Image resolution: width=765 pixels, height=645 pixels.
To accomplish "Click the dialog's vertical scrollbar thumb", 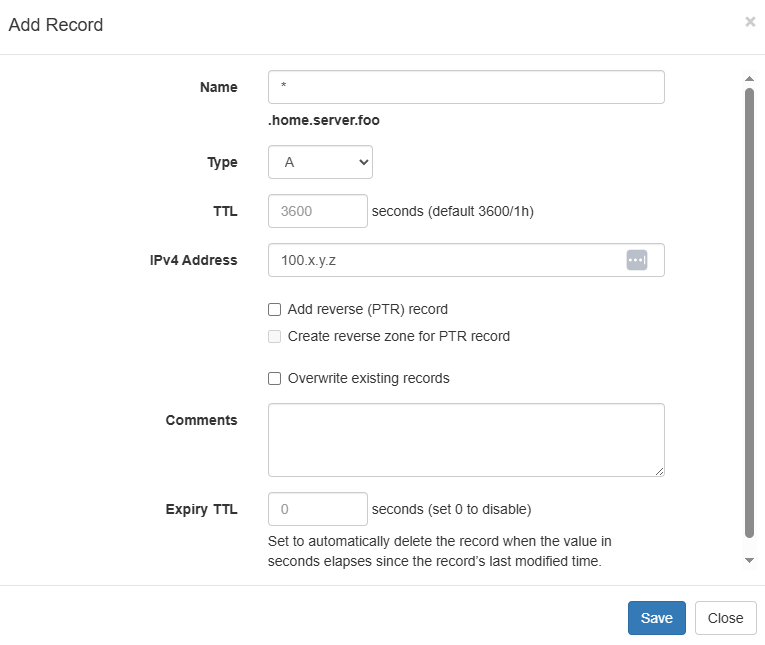I will pos(749,310).
